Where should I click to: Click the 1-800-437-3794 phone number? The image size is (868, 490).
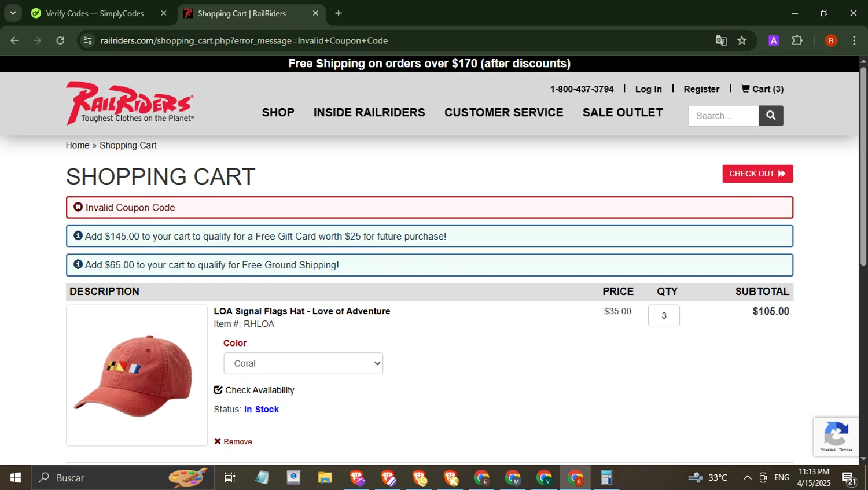tap(582, 89)
